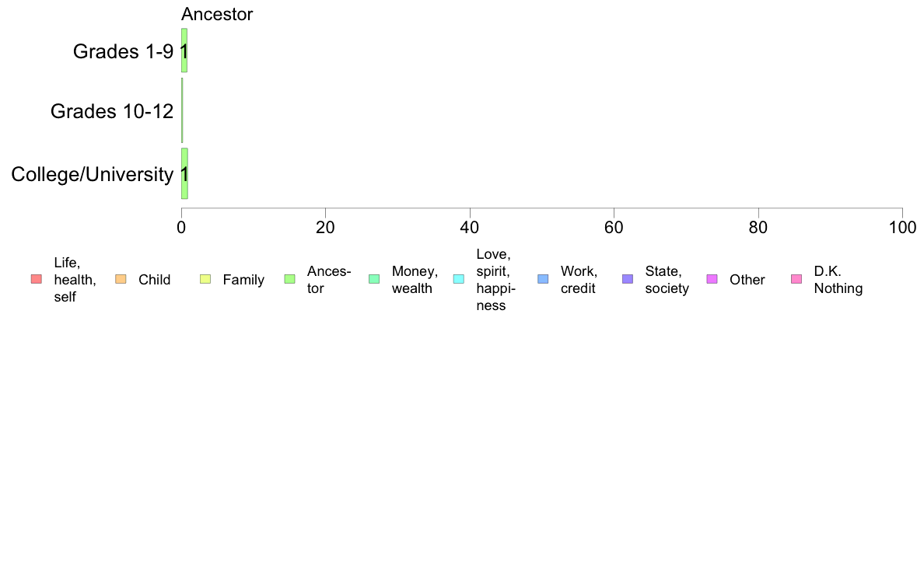Click the D.K. Nothing legend swatch
The width and height of the screenshot is (924, 572).
point(796,279)
